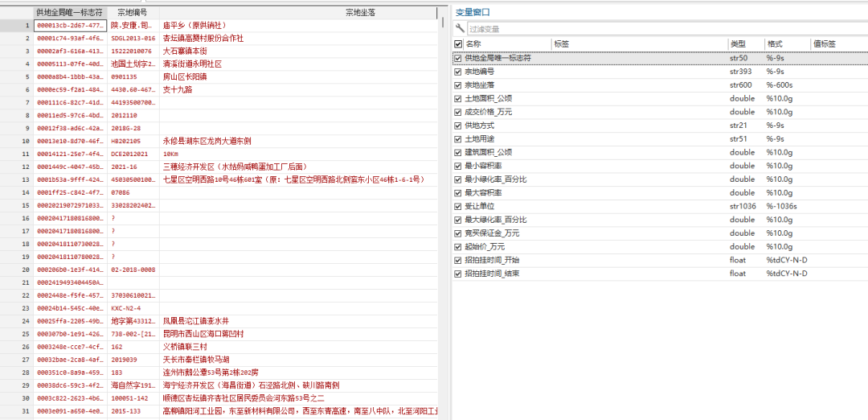Sort variables by the 名称 column header
The width and height of the screenshot is (868, 420).
[508, 43]
